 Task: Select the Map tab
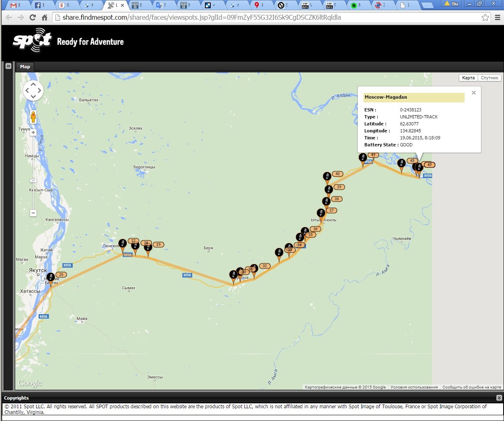coord(25,67)
